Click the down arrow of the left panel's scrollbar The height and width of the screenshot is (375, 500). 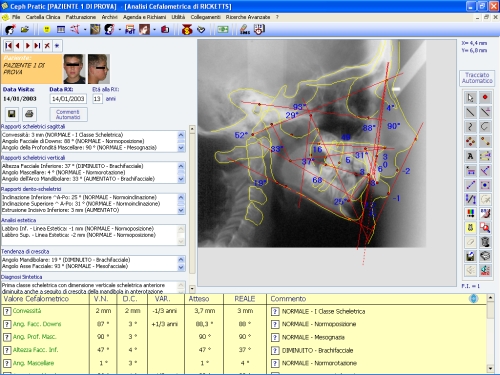coord(192,288)
